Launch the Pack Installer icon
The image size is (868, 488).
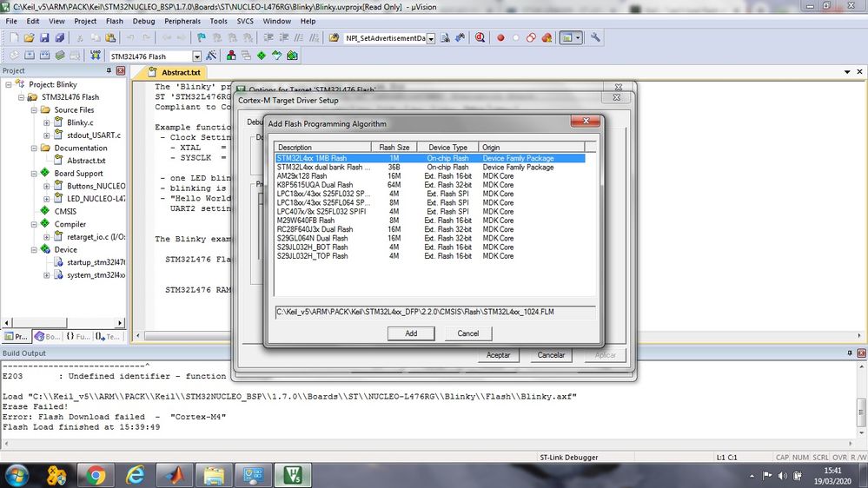pyautogui.click(x=292, y=56)
